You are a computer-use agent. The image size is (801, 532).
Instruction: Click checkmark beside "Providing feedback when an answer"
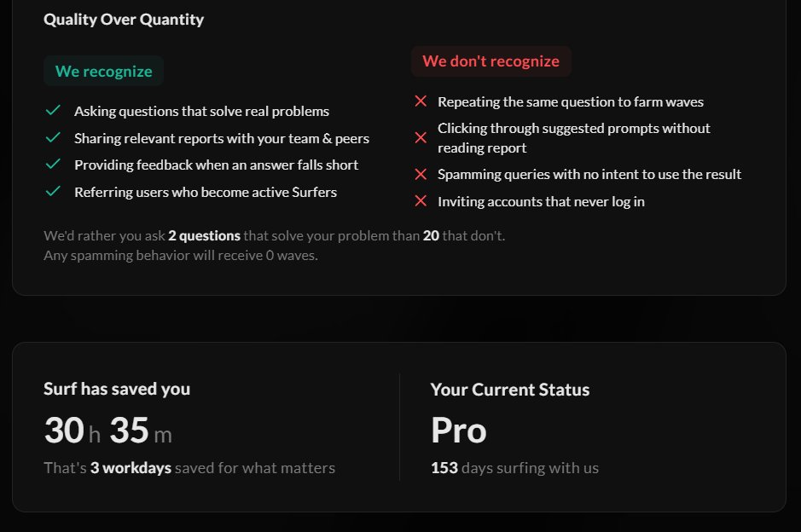point(53,165)
